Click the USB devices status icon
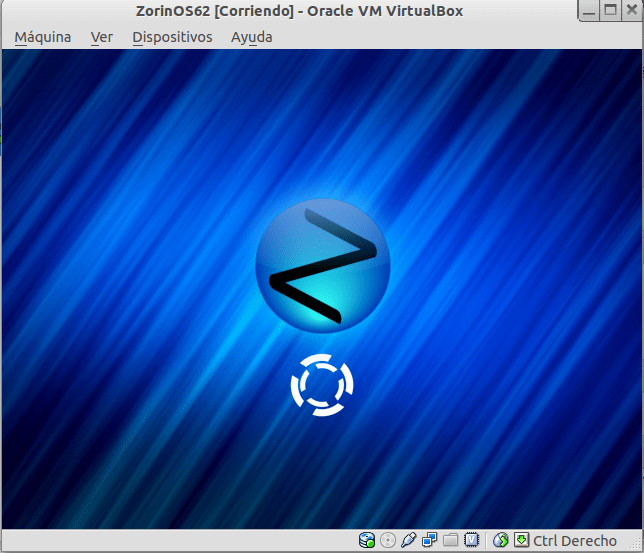644x553 pixels. [409, 541]
